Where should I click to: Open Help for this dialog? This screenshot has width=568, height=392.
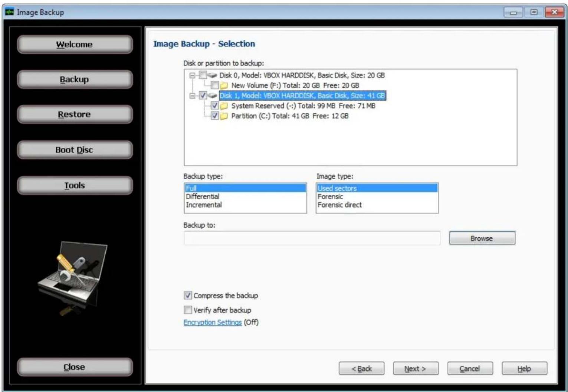(x=524, y=369)
